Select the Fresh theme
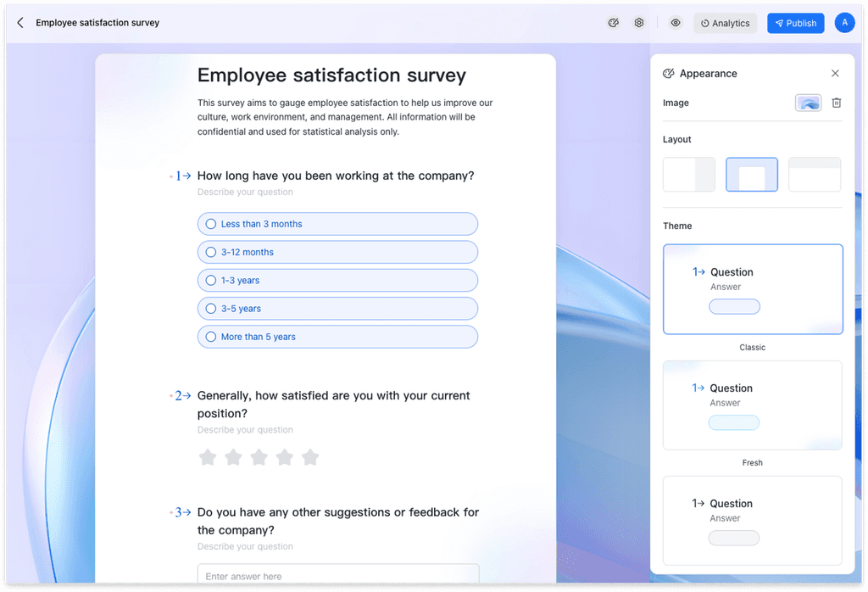868x592 pixels. [752, 405]
